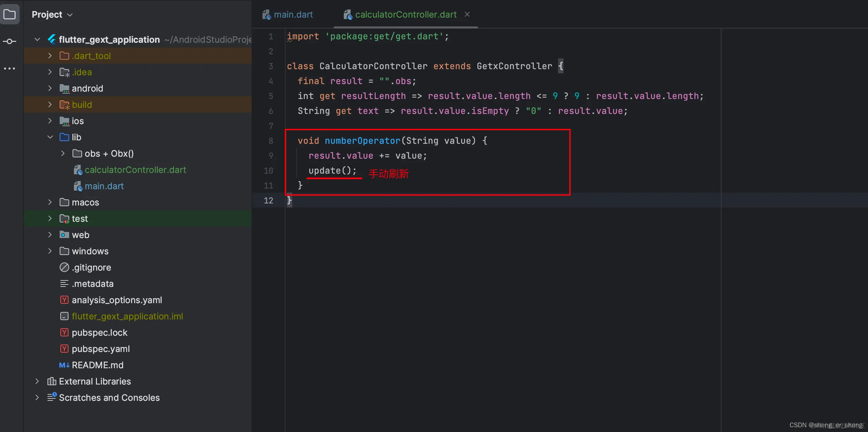Click the Flutter project icon beside flutter_gext_application
Image resolution: width=868 pixels, height=432 pixels.
click(52, 40)
